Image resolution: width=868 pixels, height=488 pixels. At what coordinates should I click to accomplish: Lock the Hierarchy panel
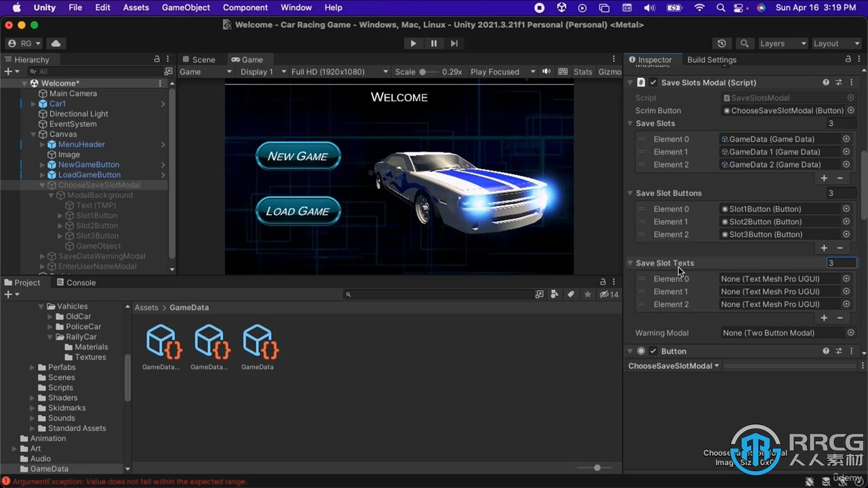point(157,60)
